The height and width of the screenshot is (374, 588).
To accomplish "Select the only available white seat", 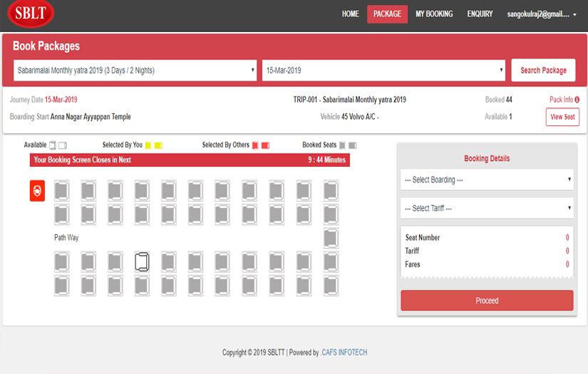I will 142,261.
